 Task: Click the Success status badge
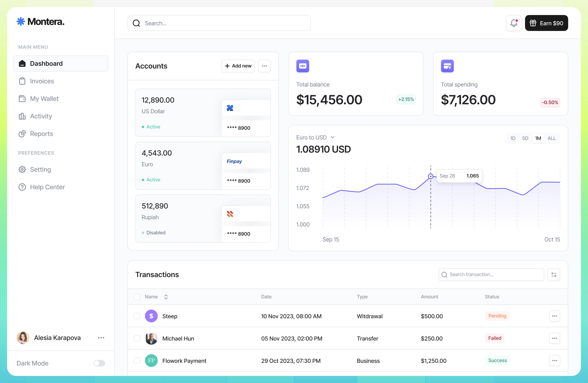point(497,360)
